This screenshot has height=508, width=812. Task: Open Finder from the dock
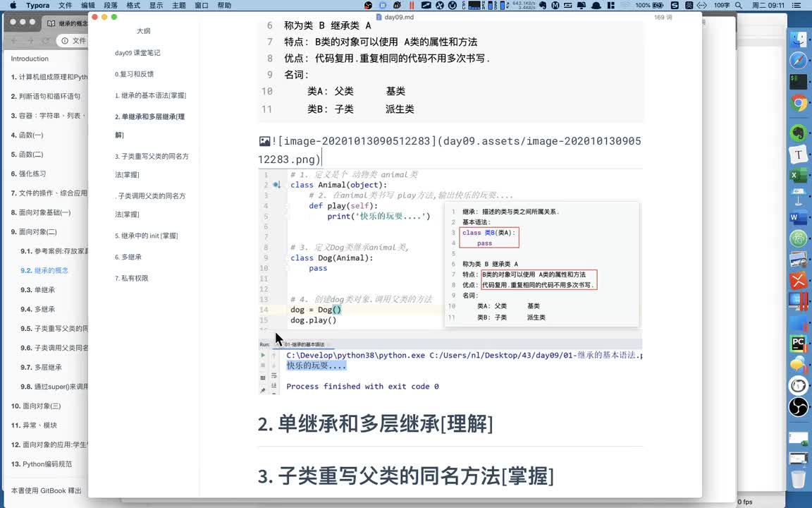798,39
